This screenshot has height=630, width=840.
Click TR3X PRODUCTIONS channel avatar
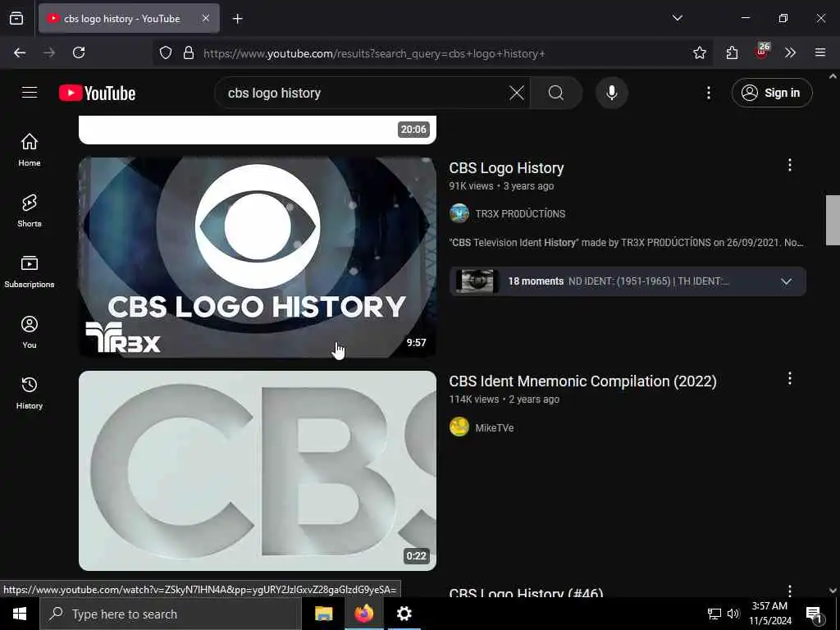pos(459,213)
